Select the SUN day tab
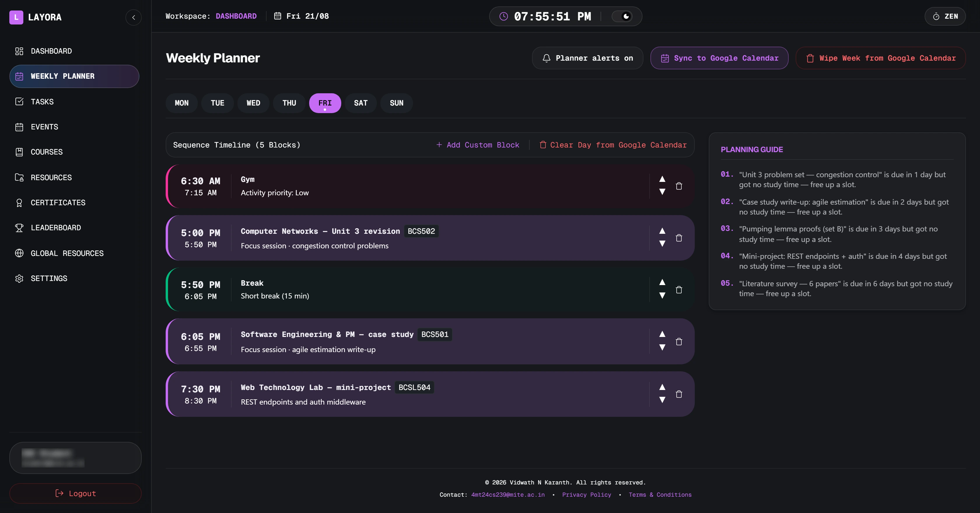 [x=396, y=103]
